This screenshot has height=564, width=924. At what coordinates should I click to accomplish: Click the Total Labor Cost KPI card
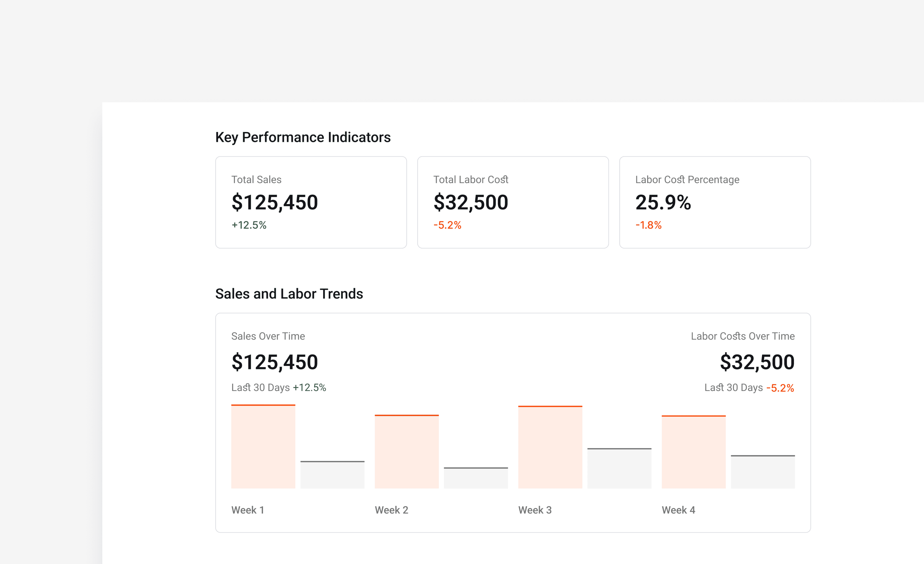513,202
